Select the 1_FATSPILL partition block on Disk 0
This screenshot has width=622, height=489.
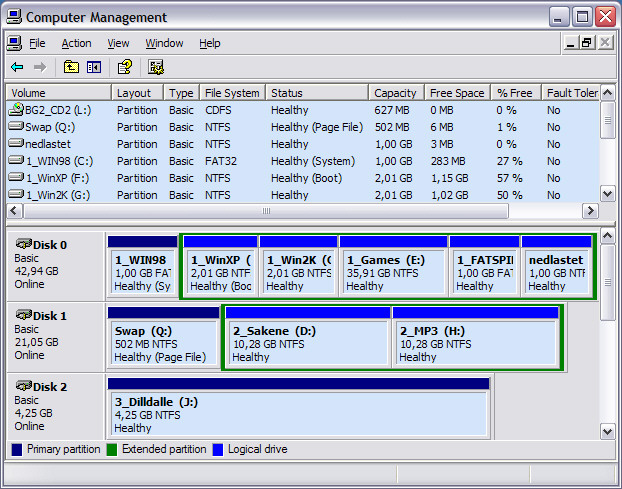[484, 266]
